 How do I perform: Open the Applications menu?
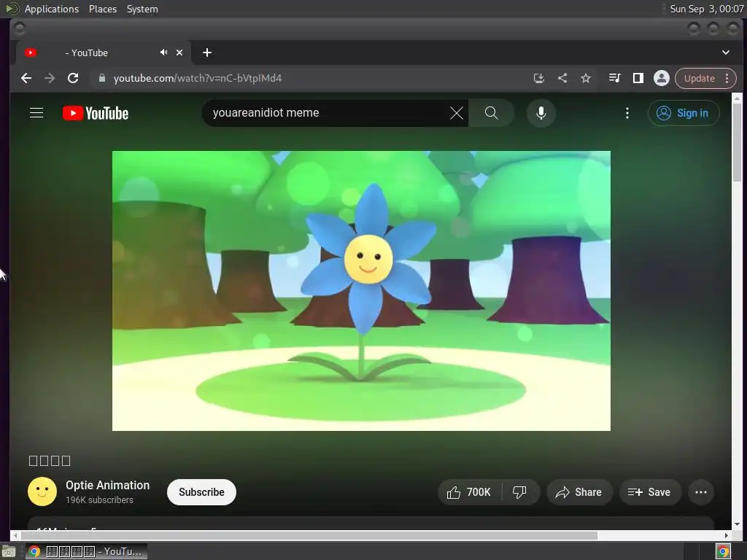(52, 9)
